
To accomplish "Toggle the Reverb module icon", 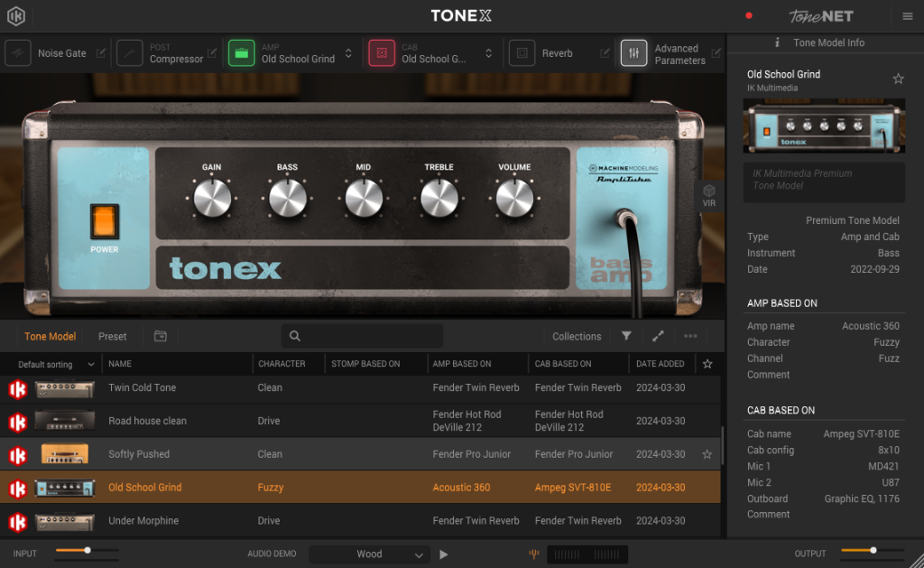I will tap(522, 53).
